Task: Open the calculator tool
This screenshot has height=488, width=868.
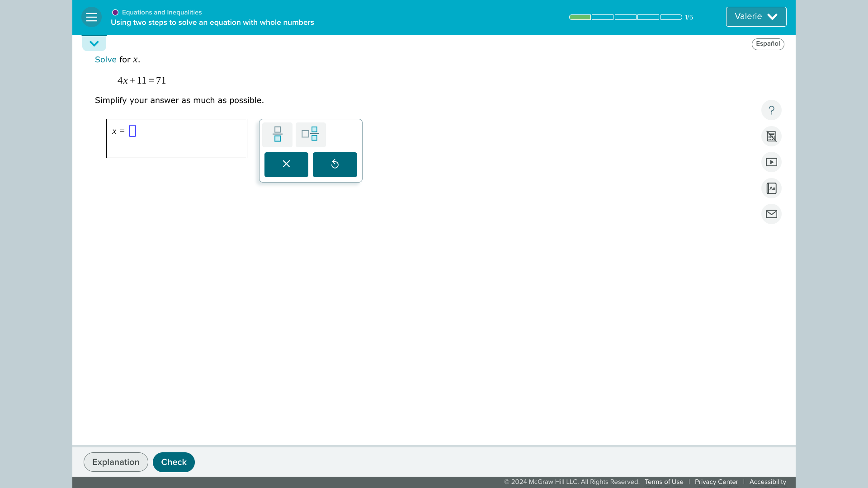Action: point(771,136)
